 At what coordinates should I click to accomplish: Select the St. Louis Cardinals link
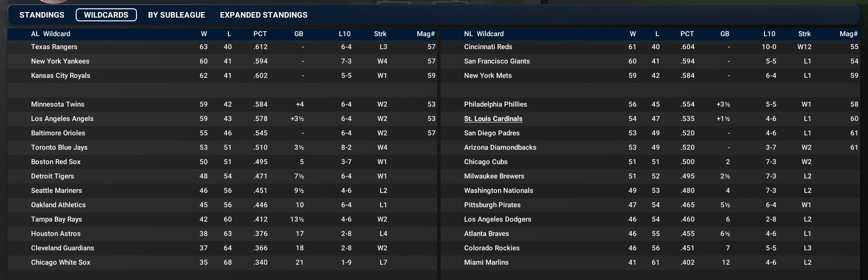click(x=493, y=119)
